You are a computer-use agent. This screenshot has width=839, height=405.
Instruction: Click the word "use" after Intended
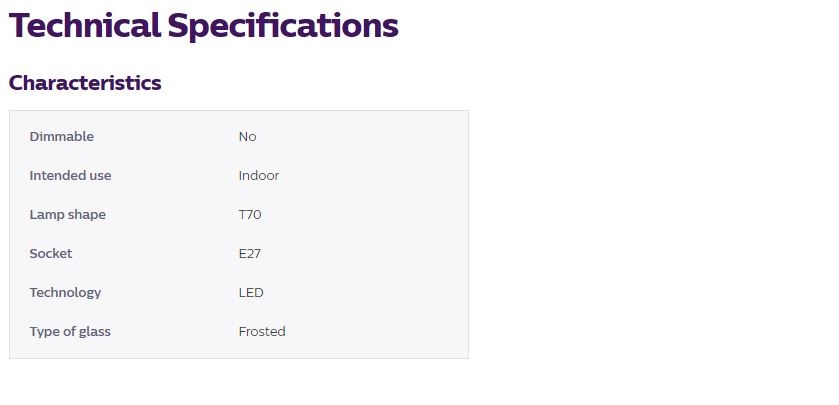[x=100, y=175]
